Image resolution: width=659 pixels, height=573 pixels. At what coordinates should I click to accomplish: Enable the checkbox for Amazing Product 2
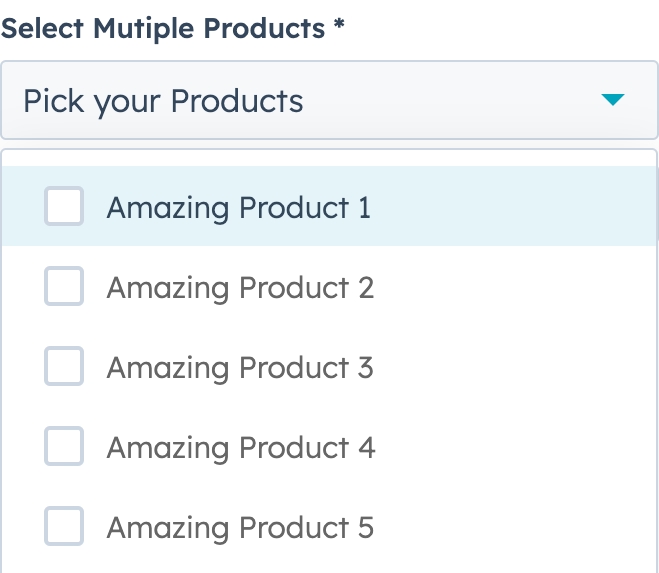point(64,287)
